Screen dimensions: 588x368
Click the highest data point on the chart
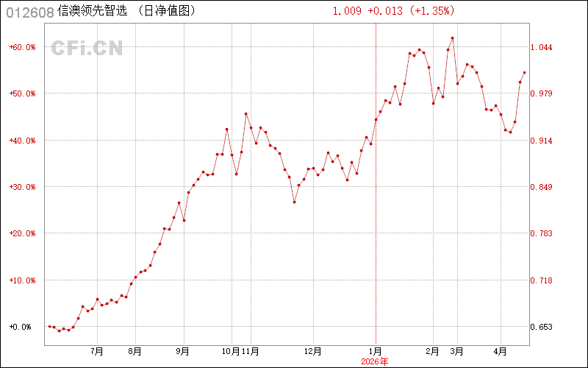(452, 38)
